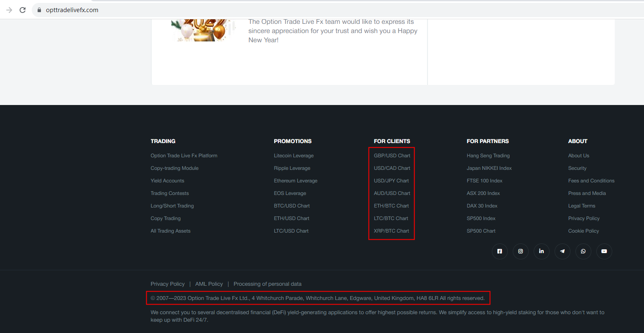The width and height of the screenshot is (644, 333).
Task: Click the copyright line with Edgware address
Action: 318,298
